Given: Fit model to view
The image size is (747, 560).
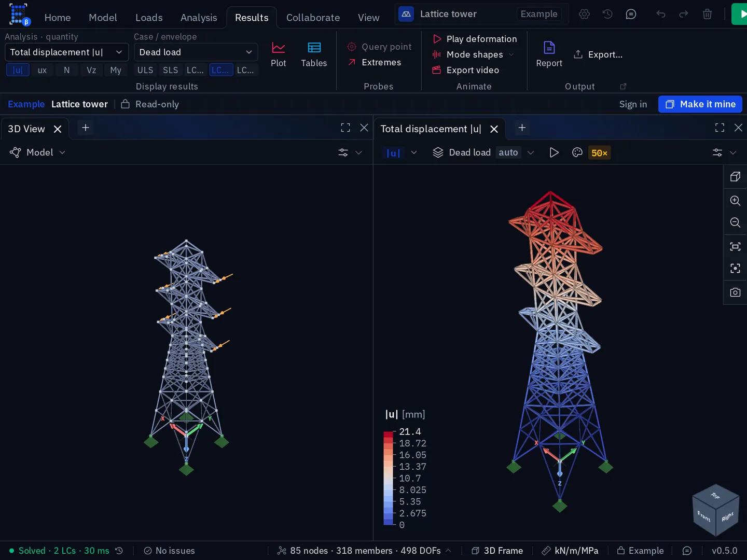Looking at the screenshot, I should click(735, 246).
